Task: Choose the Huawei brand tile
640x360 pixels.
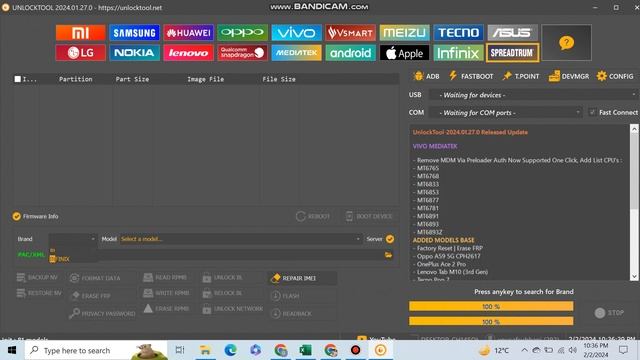Action: 188,33
